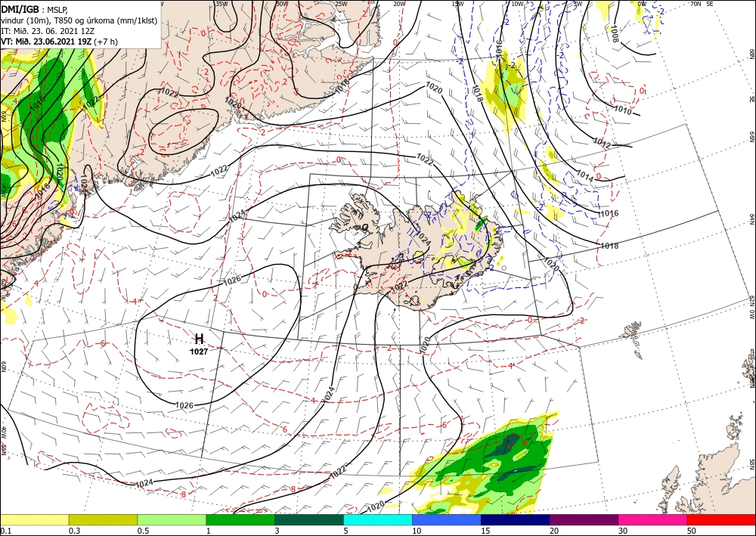
Task: Click the 0.5 legend scale value
Action: click(x=144, y=531)
